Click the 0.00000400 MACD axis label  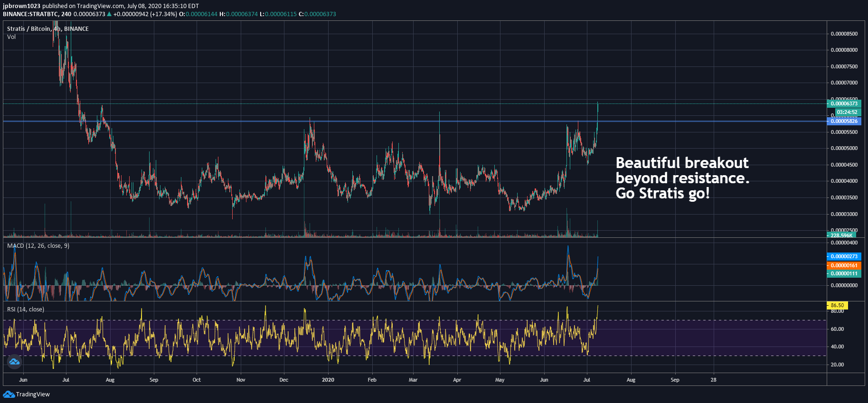(844, 243)
